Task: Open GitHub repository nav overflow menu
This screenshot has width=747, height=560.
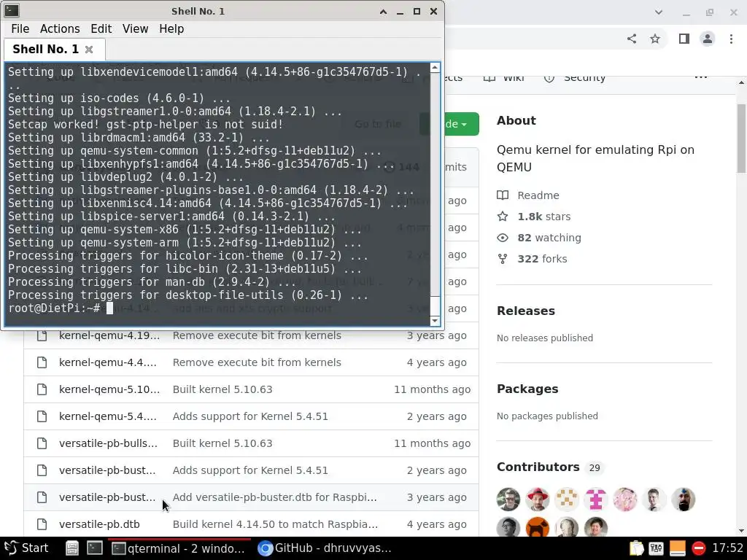Action: click(x=701, y=77)
